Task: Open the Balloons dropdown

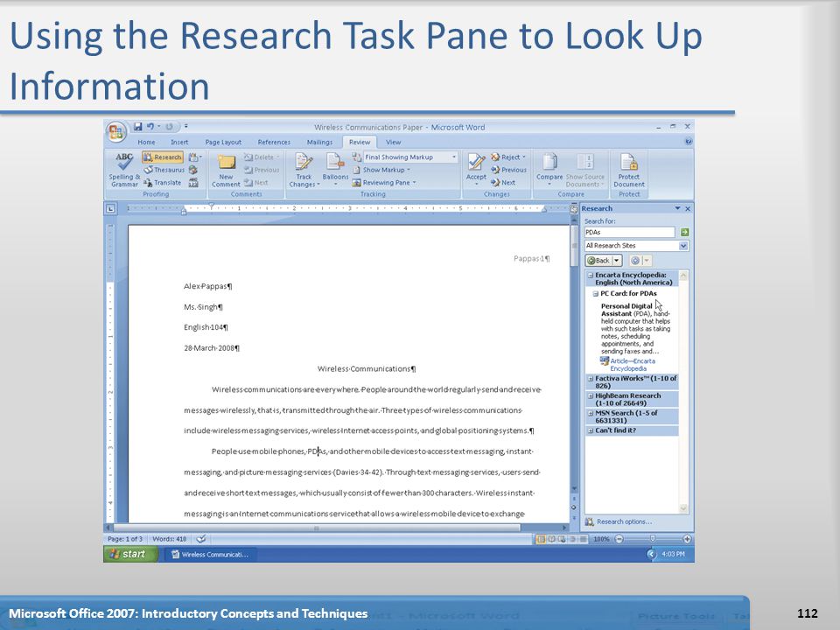Action: [x=335, y=171]
